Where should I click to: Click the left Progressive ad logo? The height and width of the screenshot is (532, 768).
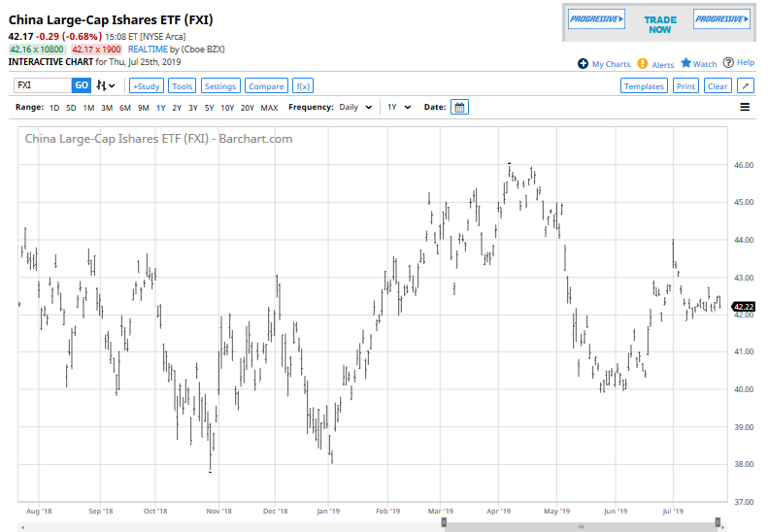[596, 19]
